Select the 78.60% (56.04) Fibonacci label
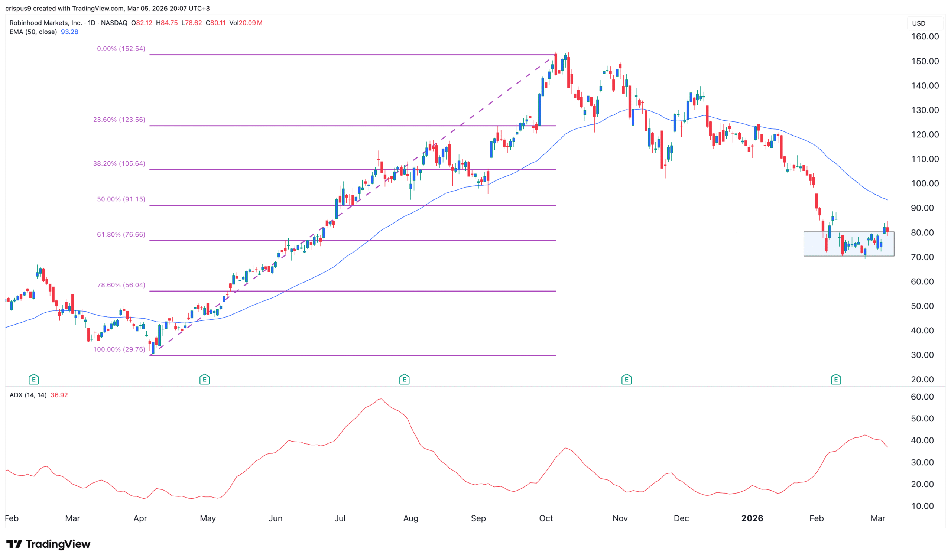951x560 pixels. tap(121, 285)
